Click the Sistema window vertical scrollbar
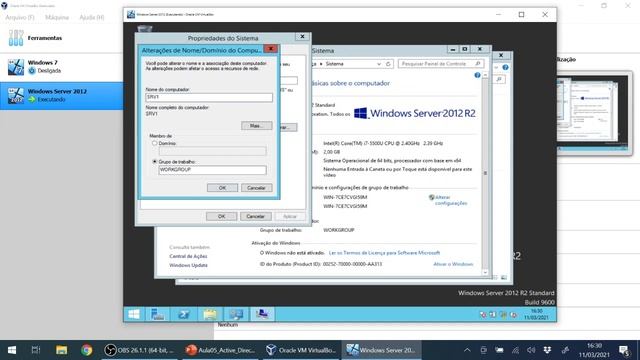Viewport: 640px width, 360px height. [x=485, y=173]
